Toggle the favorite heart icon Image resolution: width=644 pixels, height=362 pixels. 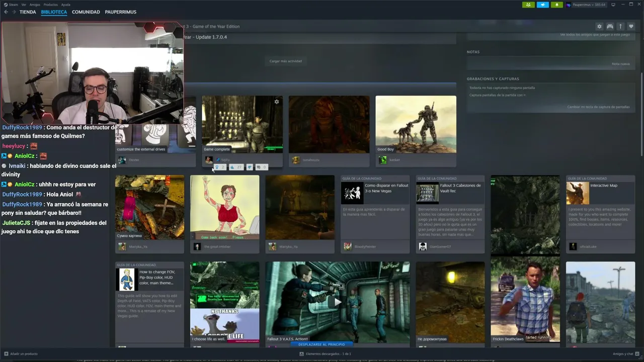click(x=631, y=27)
